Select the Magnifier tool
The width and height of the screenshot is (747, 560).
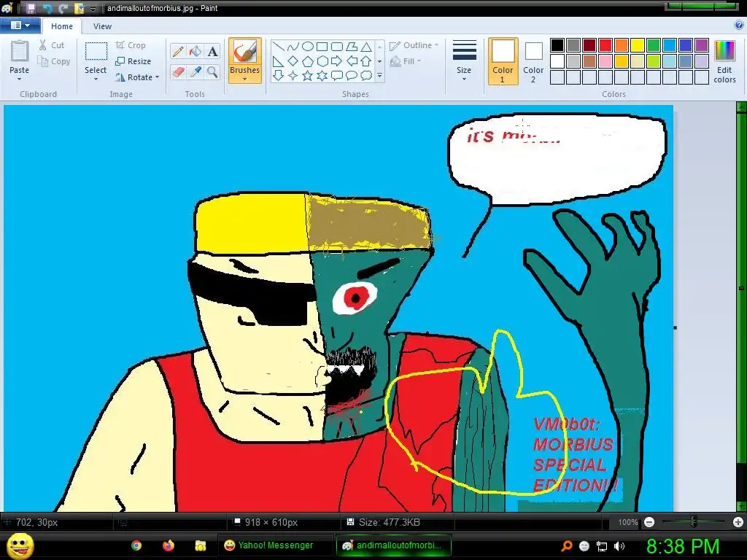tap(212, 72)
